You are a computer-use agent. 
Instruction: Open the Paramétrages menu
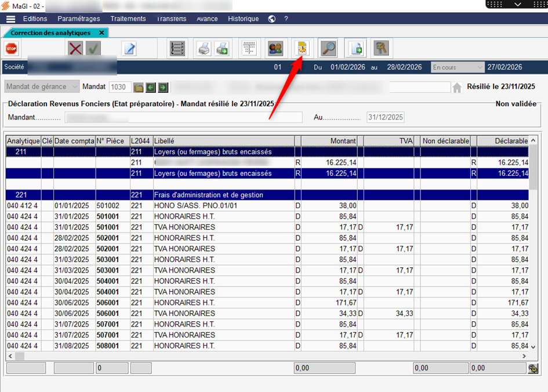tap(79, 19)
